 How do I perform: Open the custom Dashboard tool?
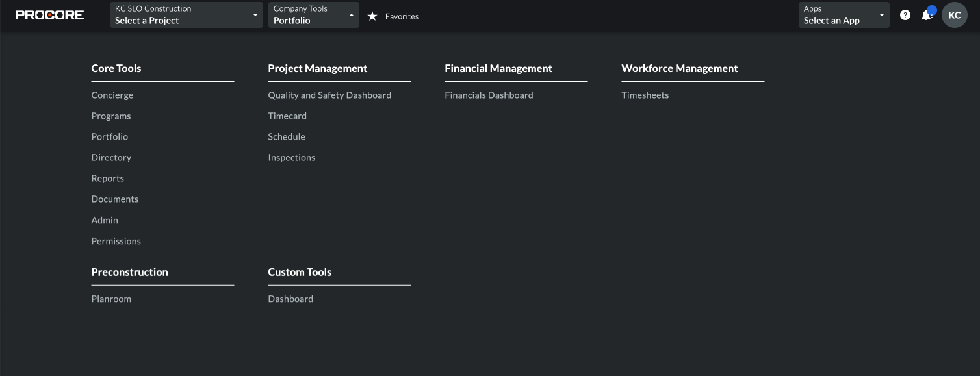pyautogui.click(x=290, y=299)
